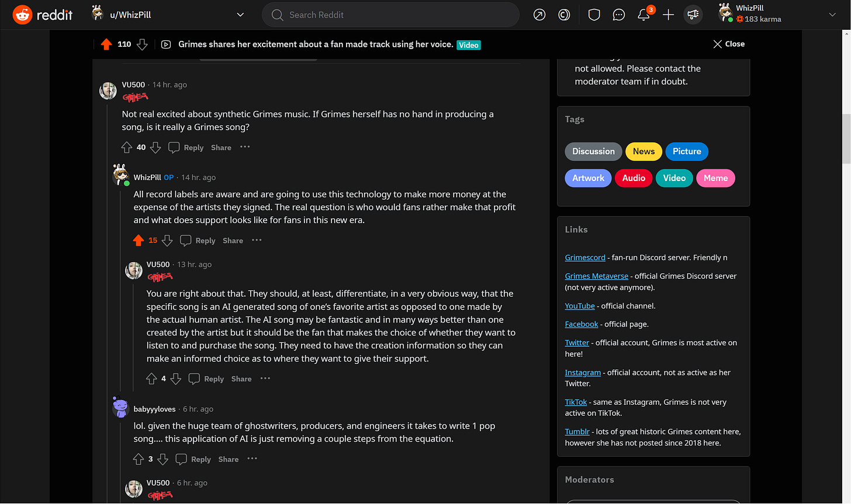Open the babyyyloves username link
This screenshot has height=504, width=851.
[154, 409]
